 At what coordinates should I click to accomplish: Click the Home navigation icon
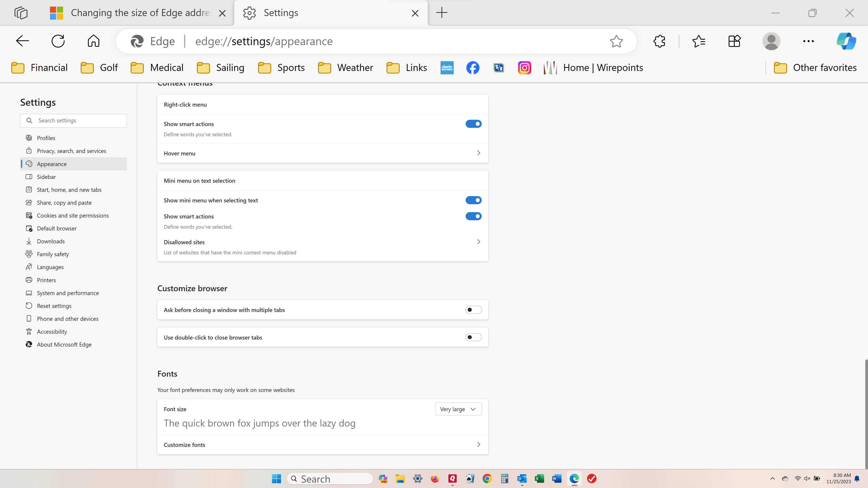tap(93, 41)
